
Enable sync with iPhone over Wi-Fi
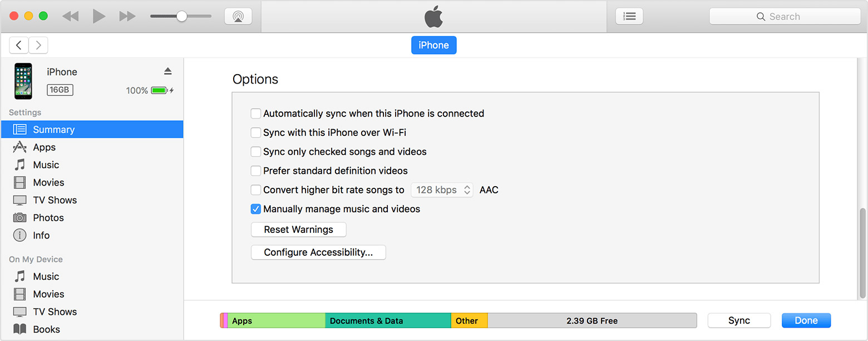point(256,133)
